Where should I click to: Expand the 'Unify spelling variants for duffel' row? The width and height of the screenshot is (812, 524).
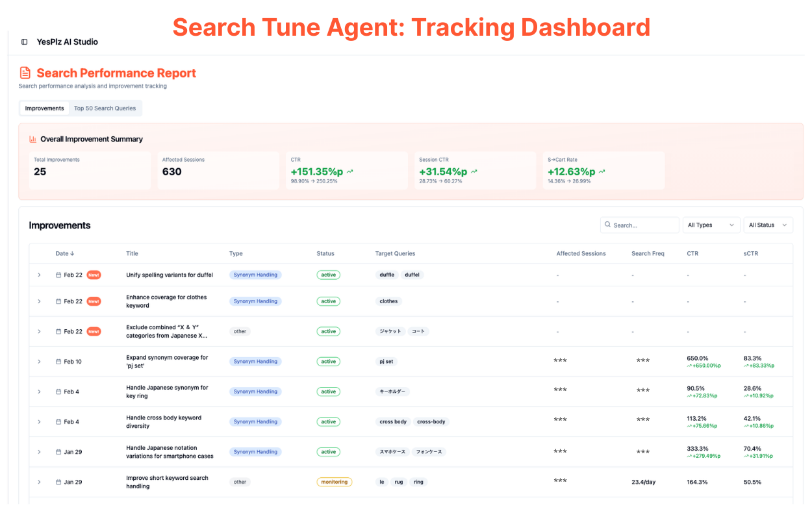(x=39, y=275)
